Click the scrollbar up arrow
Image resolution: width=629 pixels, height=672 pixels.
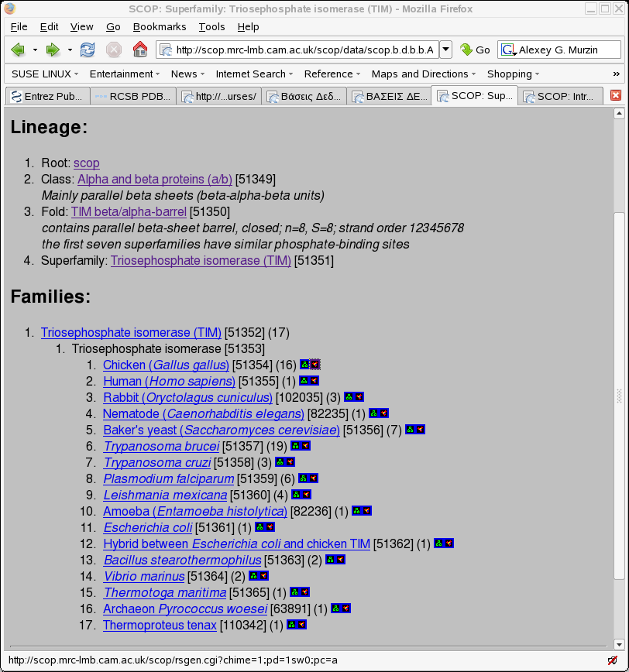tap(619, 114)
